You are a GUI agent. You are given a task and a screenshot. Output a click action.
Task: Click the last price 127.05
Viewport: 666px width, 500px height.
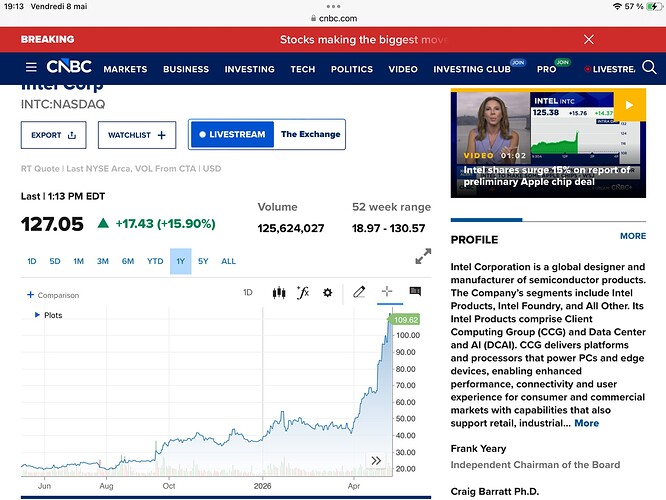click(52, 224)
